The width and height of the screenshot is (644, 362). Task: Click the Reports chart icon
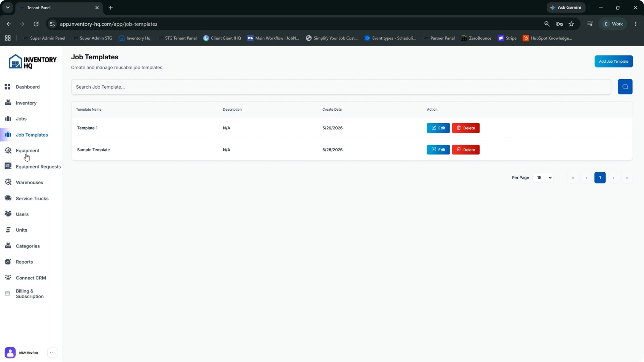coord(8,262)
